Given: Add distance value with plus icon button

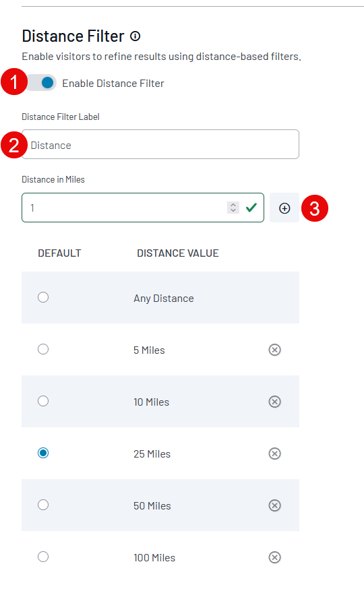Looking at the screenshot, I should point(284,208).
